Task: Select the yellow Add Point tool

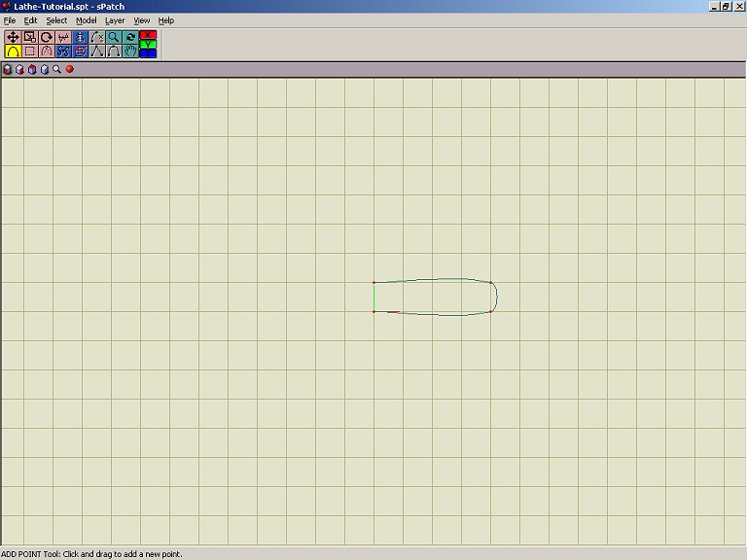Action: [x=13, y=51]
